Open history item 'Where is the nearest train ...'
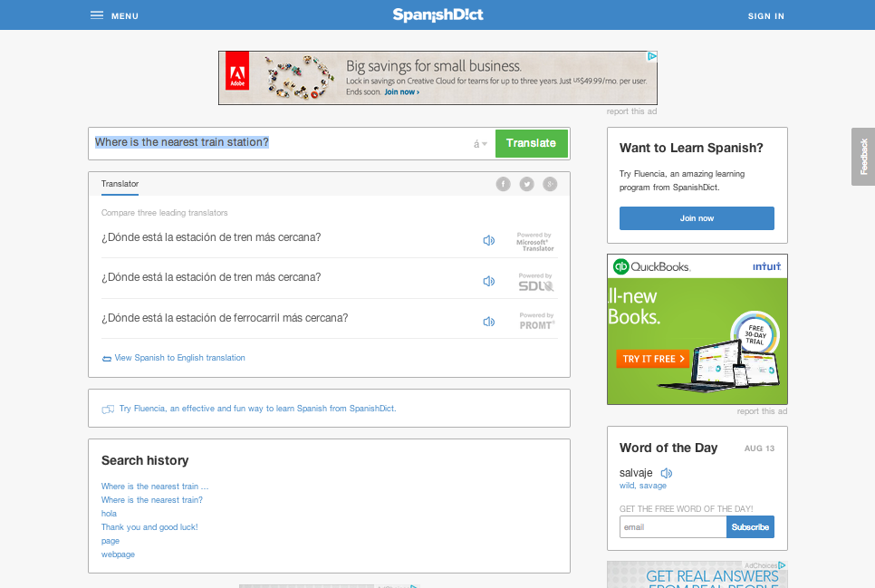Screen dimensions: 875x588 click(155, 487)
